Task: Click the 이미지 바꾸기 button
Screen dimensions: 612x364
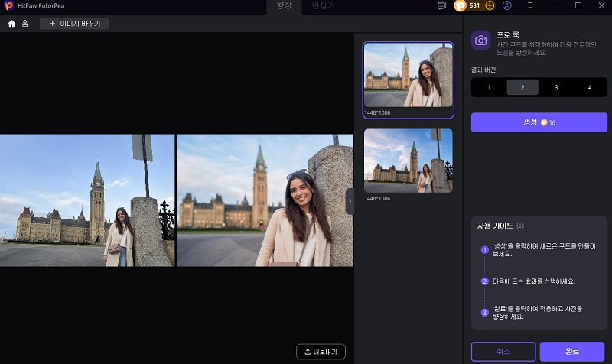Action: point(74,24)
